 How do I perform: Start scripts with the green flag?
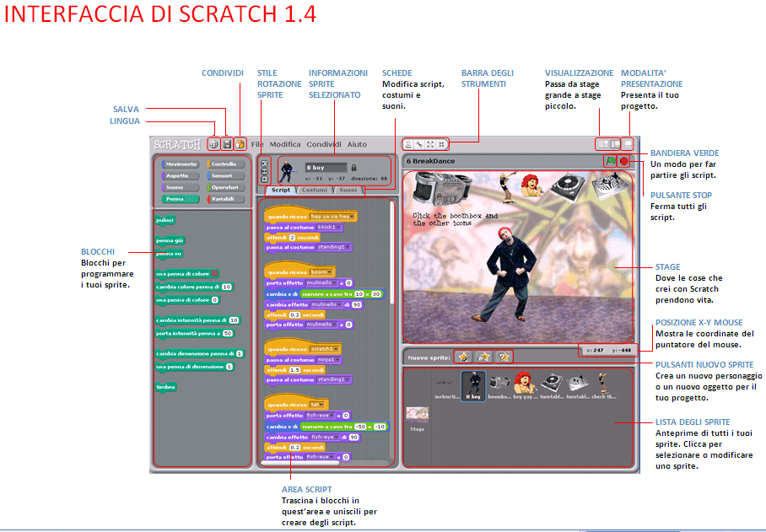click(x=610, y=160)
